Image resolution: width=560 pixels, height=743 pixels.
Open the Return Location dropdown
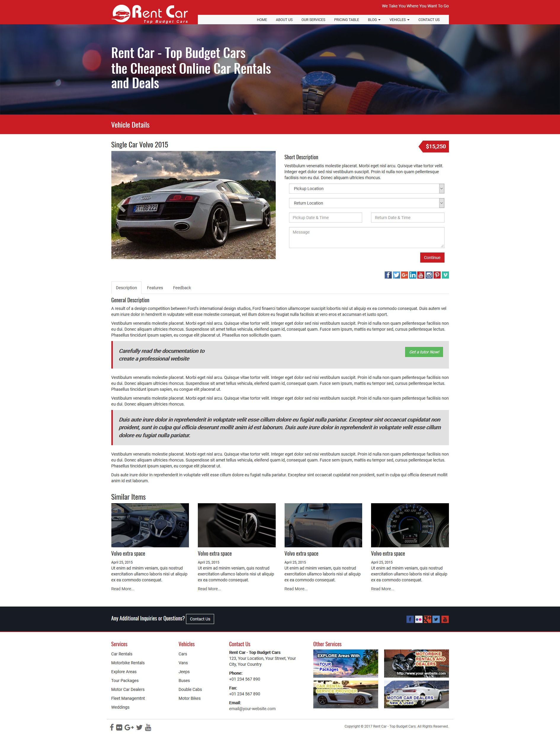coord(366,203)
